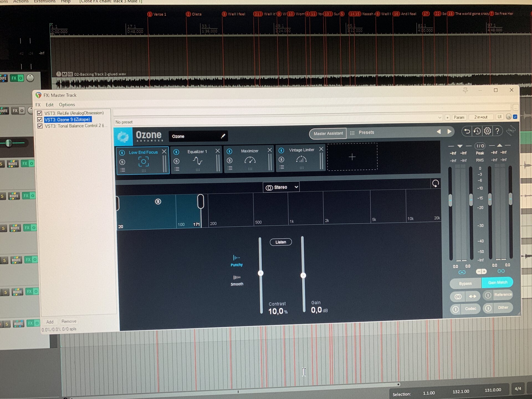
Task: Solo the Vintage Limiter module
Action: click(281, 159)
